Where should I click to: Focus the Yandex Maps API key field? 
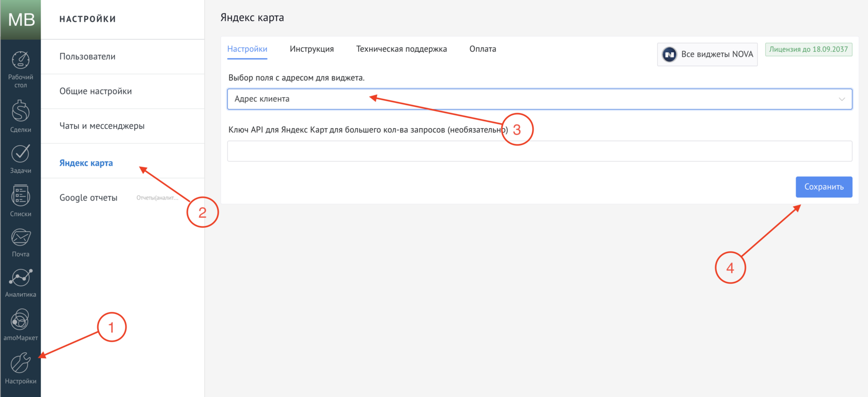(x=539, y=151)
